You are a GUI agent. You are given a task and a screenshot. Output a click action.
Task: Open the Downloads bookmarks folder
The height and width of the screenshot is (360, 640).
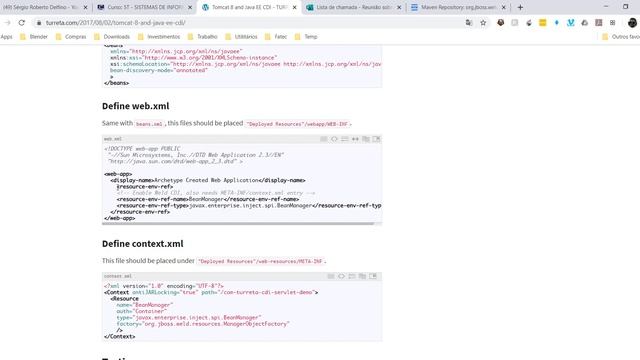[x=112, y=37]
